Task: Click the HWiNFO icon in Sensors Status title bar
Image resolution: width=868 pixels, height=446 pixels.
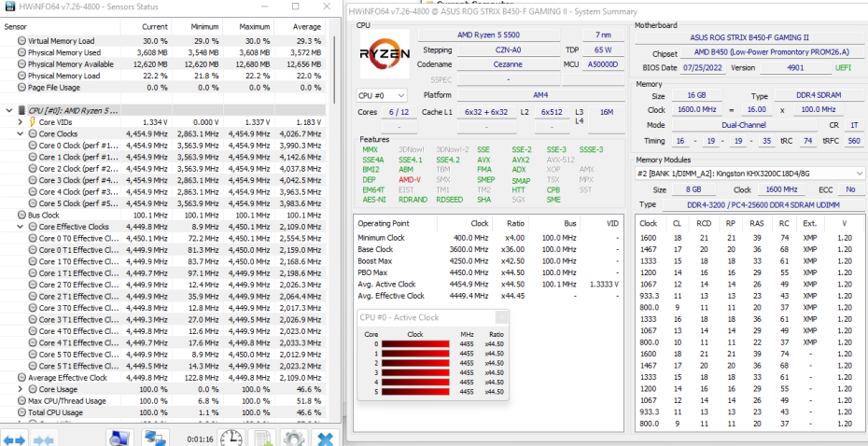Action: click(x=8, y=7)
